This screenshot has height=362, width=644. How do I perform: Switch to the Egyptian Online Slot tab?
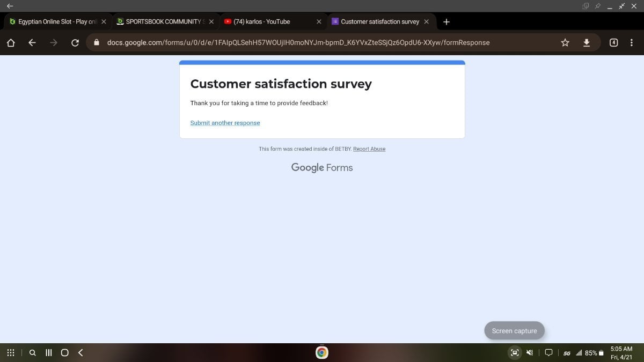[x=54, y=22]
